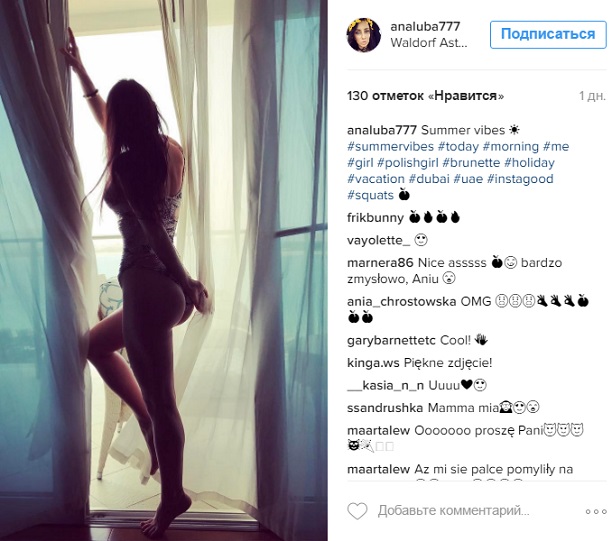This screenshot has height=541, width=612.
Task: Click the 1 дн. post timestamp
Action: click(592, 96)
